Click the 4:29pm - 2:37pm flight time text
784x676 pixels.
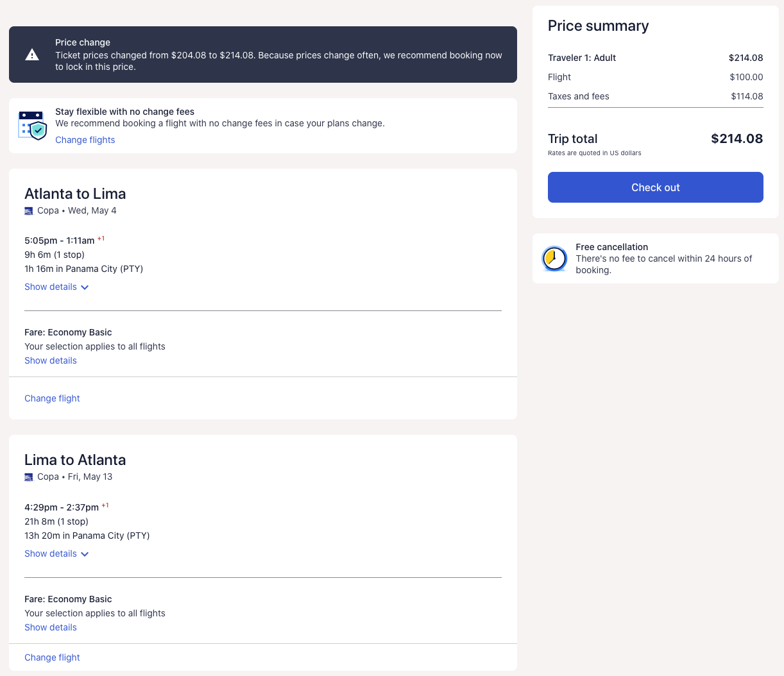click(x=62, y=507)
